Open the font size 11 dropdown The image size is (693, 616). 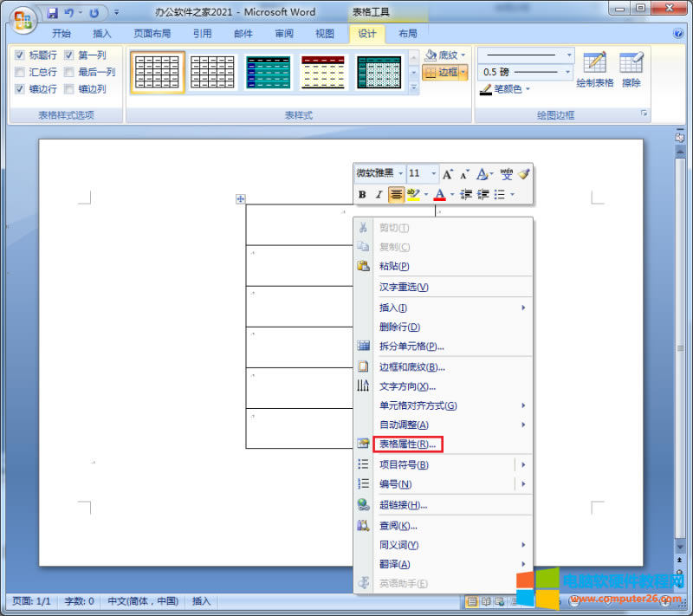pyautogui.click(x=434, y=173)
